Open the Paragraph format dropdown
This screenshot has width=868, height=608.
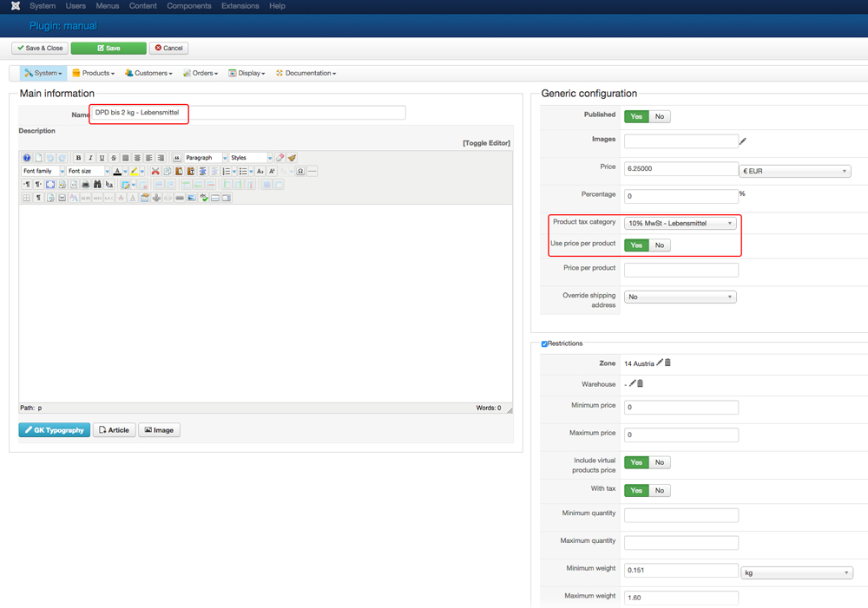pyautogui.click(x=206, y=158)
